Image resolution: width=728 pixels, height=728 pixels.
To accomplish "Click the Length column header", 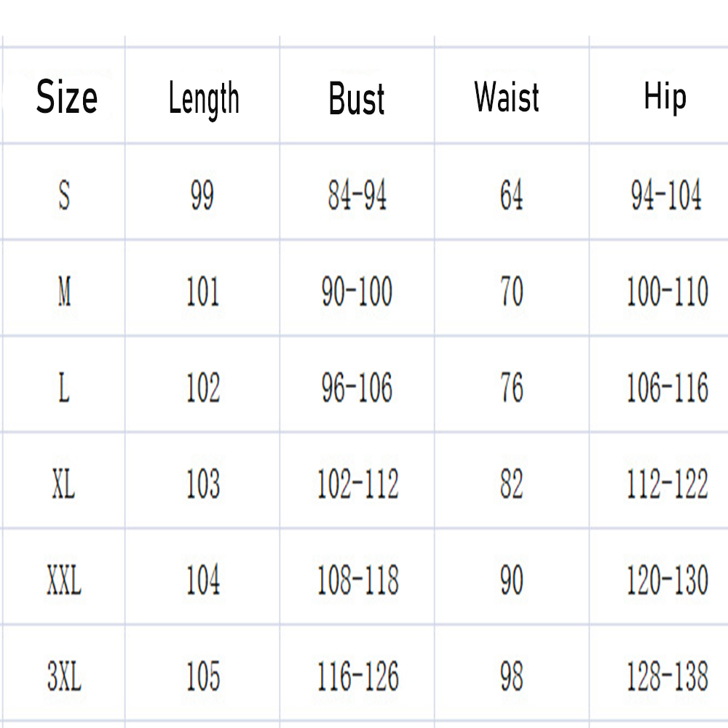I will pyautogui.click(x=203, y=98).
